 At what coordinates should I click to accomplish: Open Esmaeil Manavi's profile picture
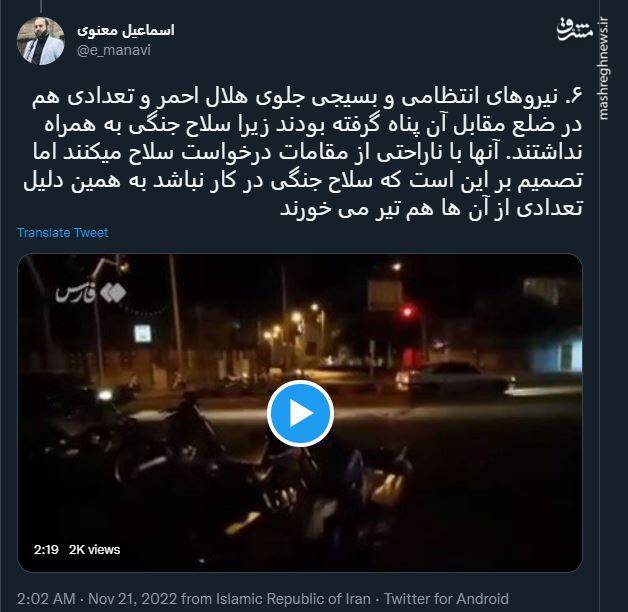click(40, 40)
